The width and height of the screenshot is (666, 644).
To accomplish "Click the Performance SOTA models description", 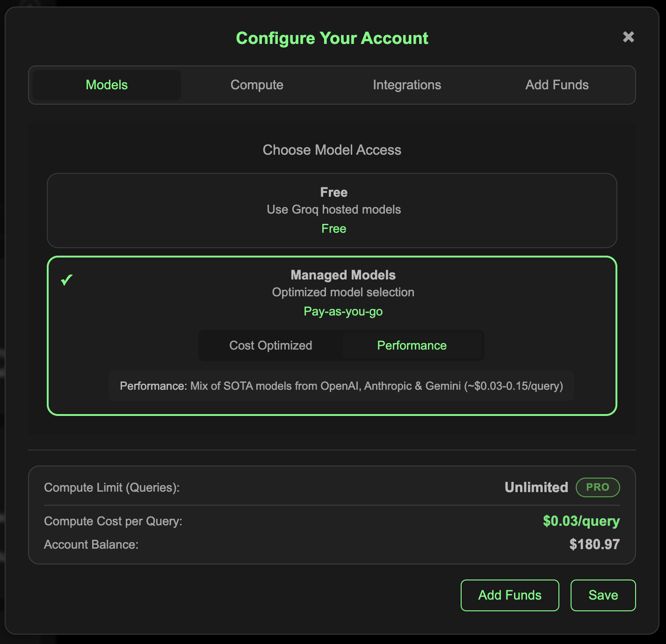I will point(341,386).
